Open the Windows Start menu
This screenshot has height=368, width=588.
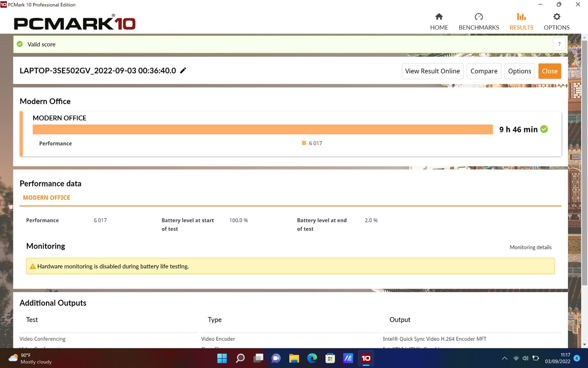pyautogui.click(x=222, y=358)
